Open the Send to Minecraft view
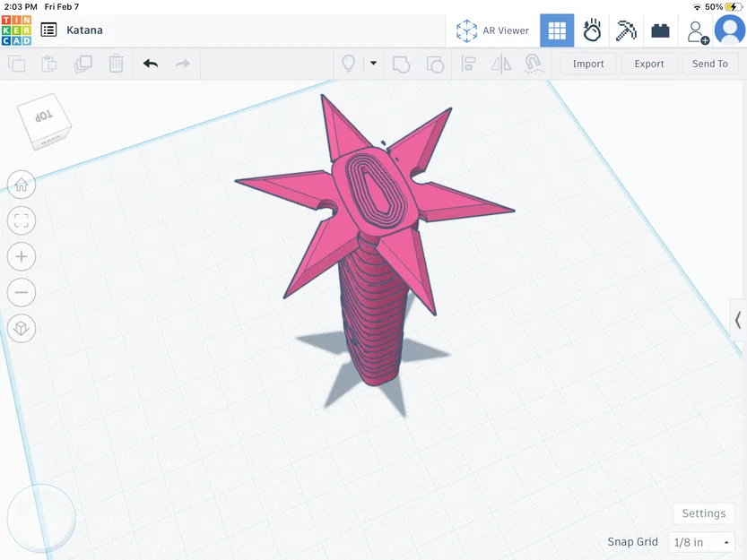This screenshot has height=560, width=747. tap(625, 30)
